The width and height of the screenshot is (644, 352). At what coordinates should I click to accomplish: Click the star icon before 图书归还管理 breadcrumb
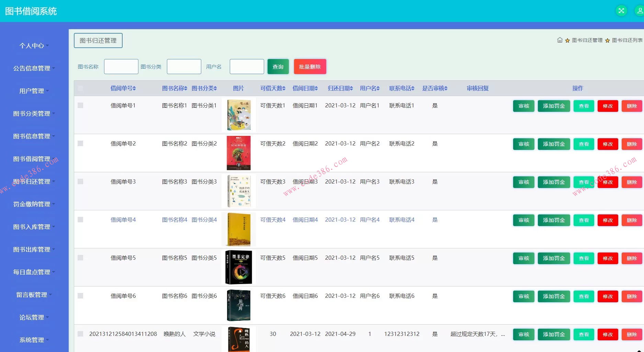567,40
